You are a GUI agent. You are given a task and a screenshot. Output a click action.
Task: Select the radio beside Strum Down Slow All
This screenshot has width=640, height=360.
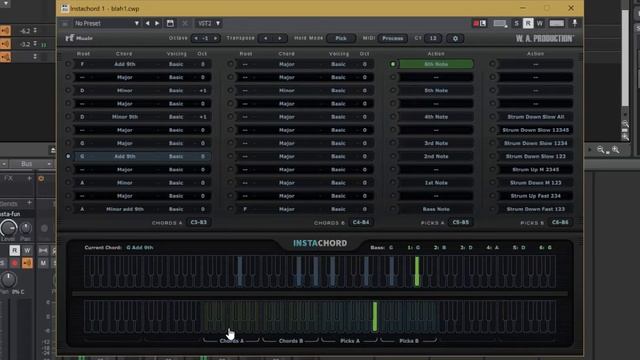[493, 117]
